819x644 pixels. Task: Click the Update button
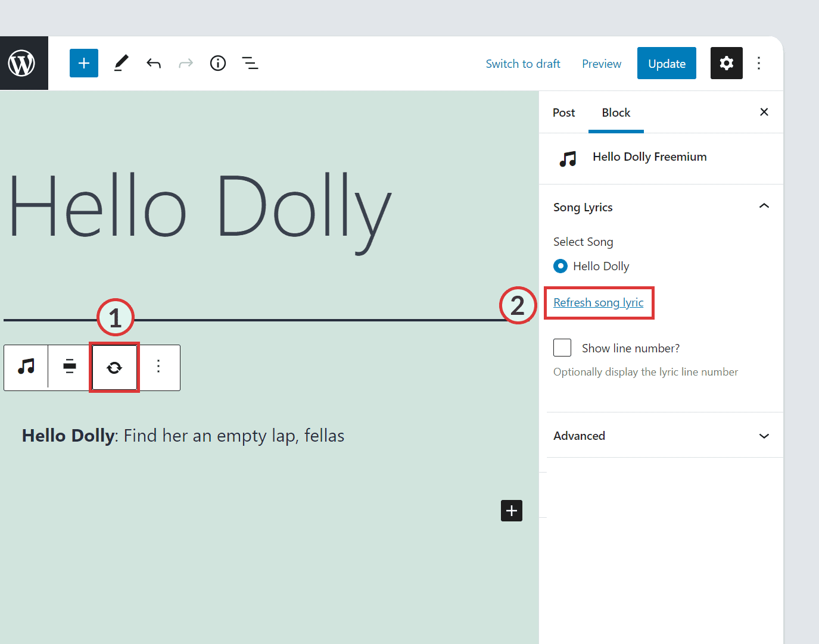[x=667, y=63]
